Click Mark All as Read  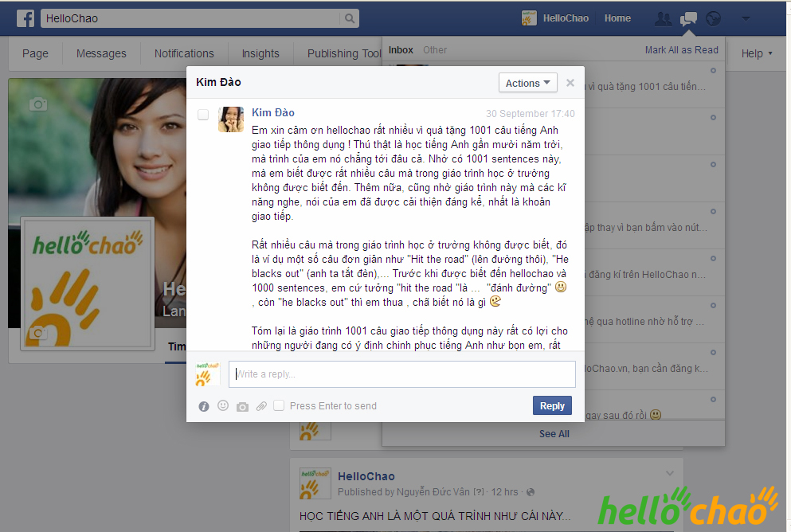pyautogui.click(x=682, y=50)
